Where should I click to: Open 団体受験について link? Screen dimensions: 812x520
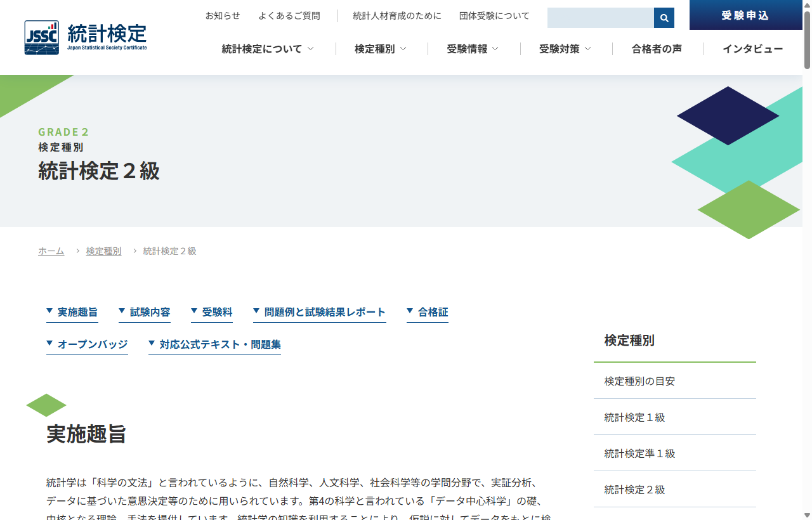[x=494, y=16]
